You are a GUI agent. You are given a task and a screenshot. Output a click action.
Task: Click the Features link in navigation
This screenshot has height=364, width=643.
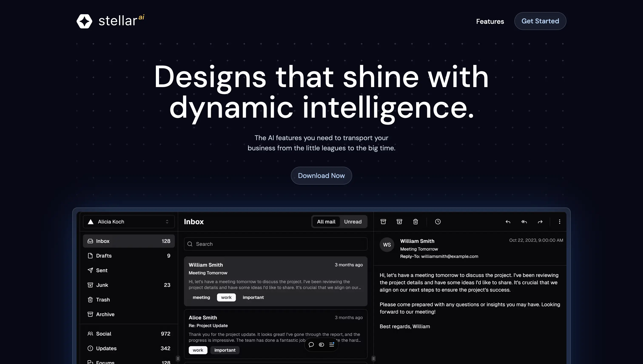click(x=490, y=21)
